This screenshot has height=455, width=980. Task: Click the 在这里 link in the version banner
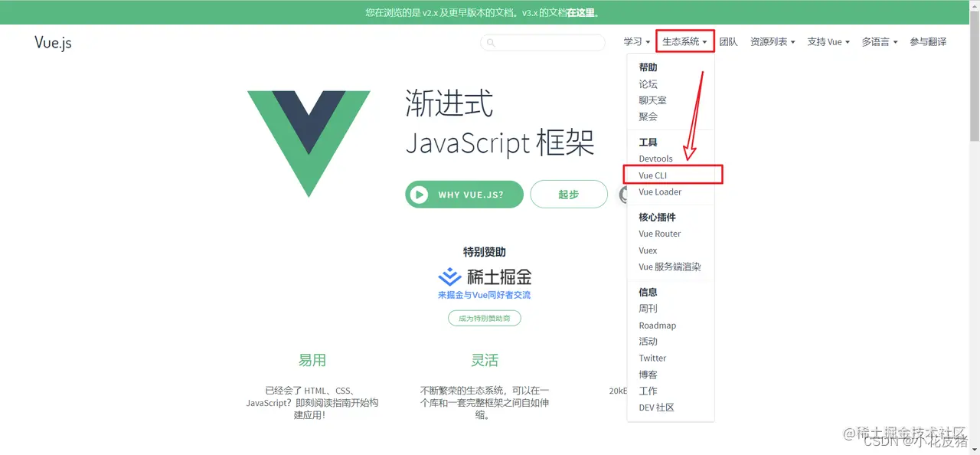click(x=580, y=12)
